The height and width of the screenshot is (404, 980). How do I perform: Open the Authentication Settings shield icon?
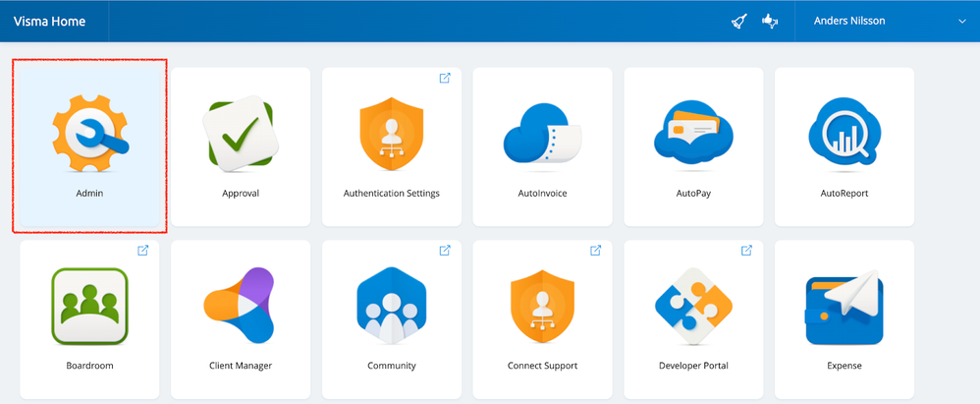(x=392, y=134)
